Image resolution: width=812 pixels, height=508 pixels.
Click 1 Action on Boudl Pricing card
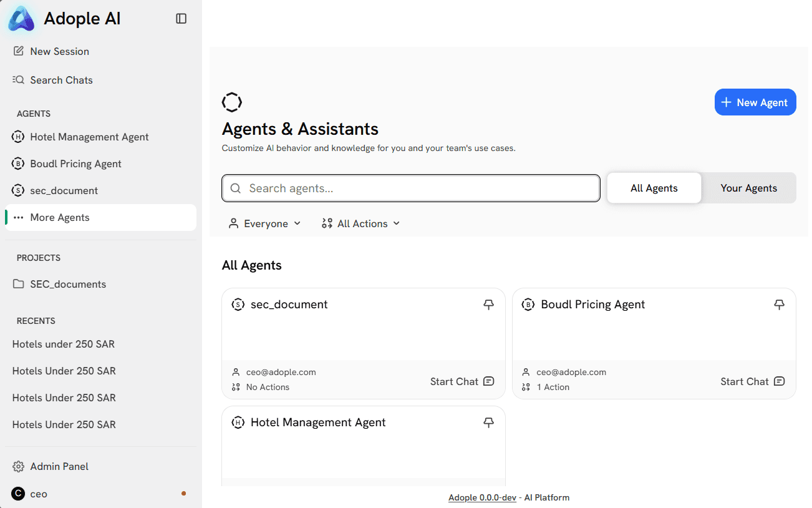click(553, 387)
